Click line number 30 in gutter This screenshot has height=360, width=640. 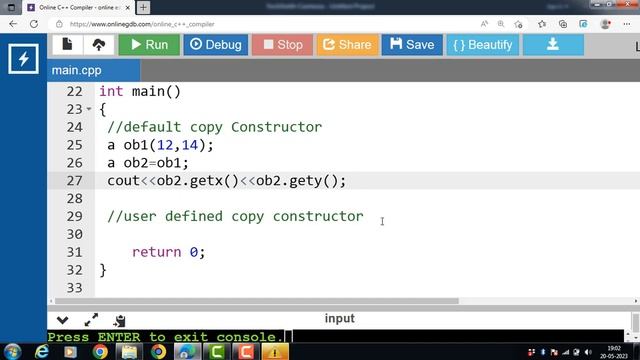[75, 234]
